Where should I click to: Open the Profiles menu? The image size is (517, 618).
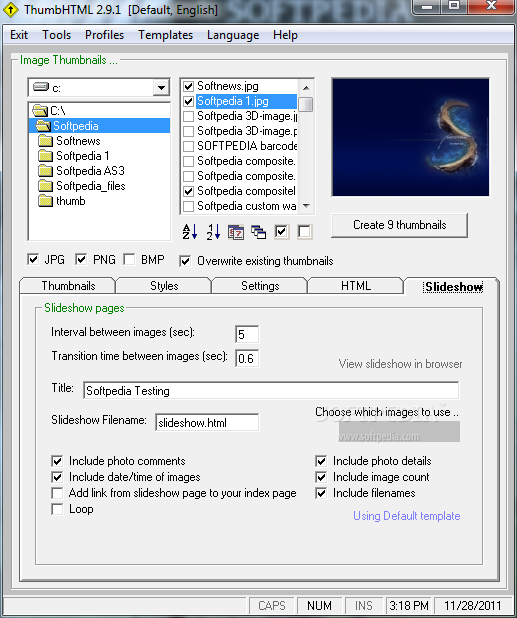coord(104,35)
